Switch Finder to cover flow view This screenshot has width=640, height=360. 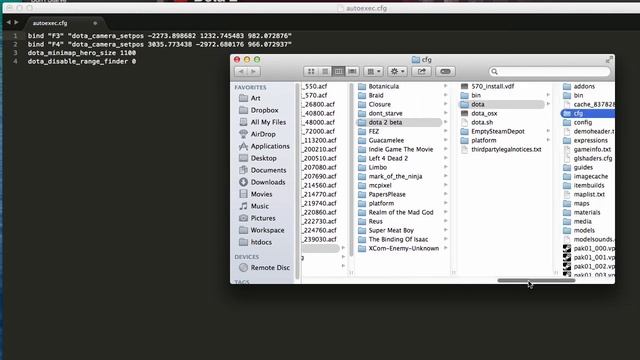click(352, 71)
